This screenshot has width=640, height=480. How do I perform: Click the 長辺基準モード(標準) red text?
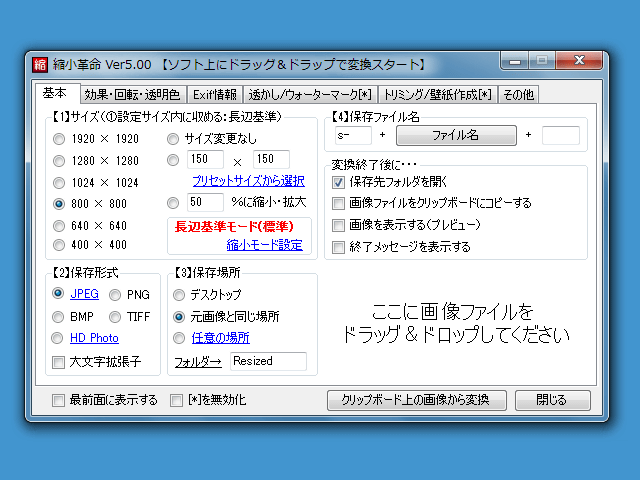[x=234, y=227]
